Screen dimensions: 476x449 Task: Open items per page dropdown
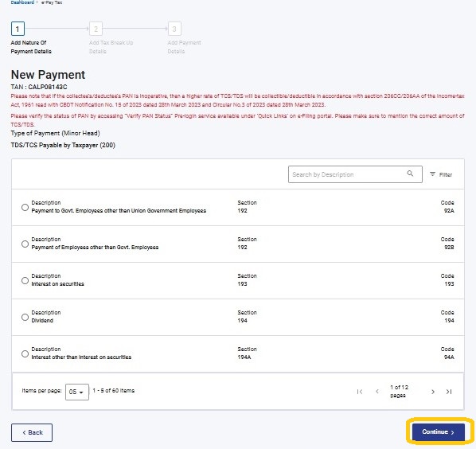coord(77,392)
